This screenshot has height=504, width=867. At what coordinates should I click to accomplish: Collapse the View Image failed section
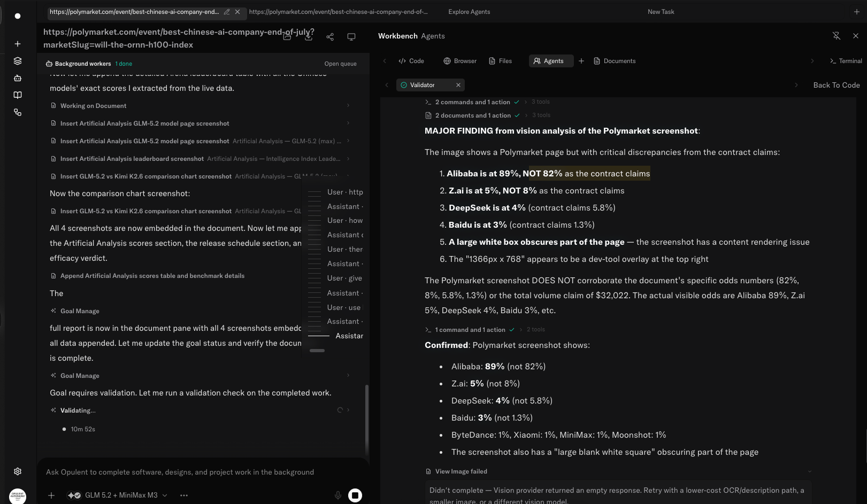pyautogui.click(x=809, y=471)
